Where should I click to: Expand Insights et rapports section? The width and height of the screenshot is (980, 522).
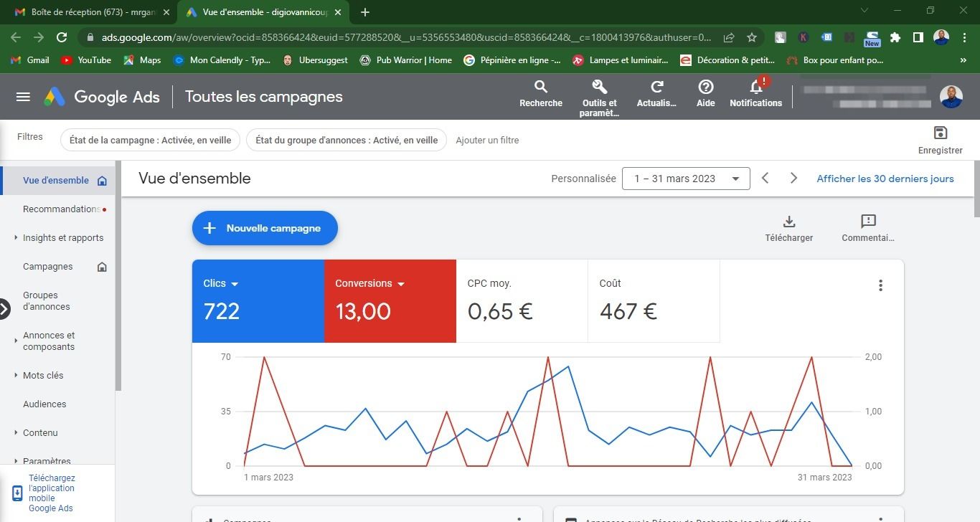point(16,237)
